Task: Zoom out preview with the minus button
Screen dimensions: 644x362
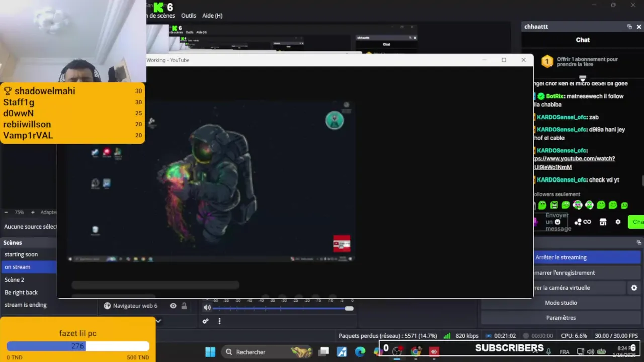Action: click(x=6, y=212)
